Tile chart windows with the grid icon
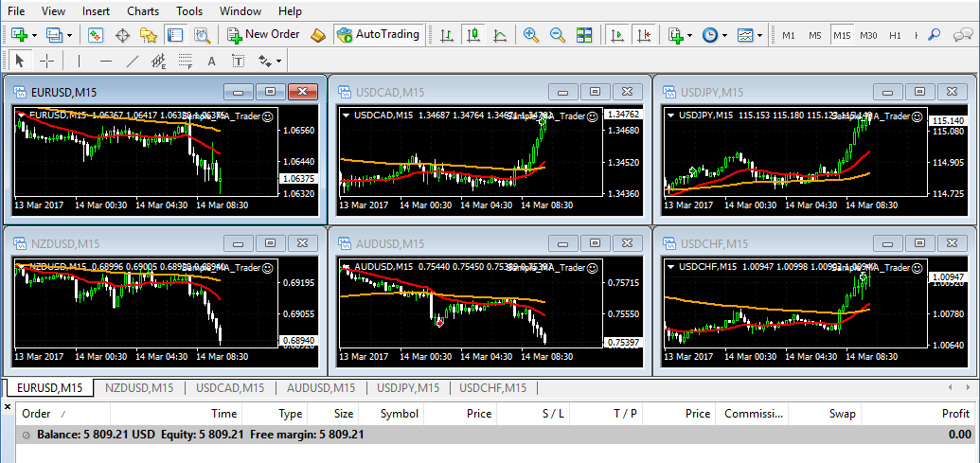This screenshot has width=980, height=463. point(584,35)
